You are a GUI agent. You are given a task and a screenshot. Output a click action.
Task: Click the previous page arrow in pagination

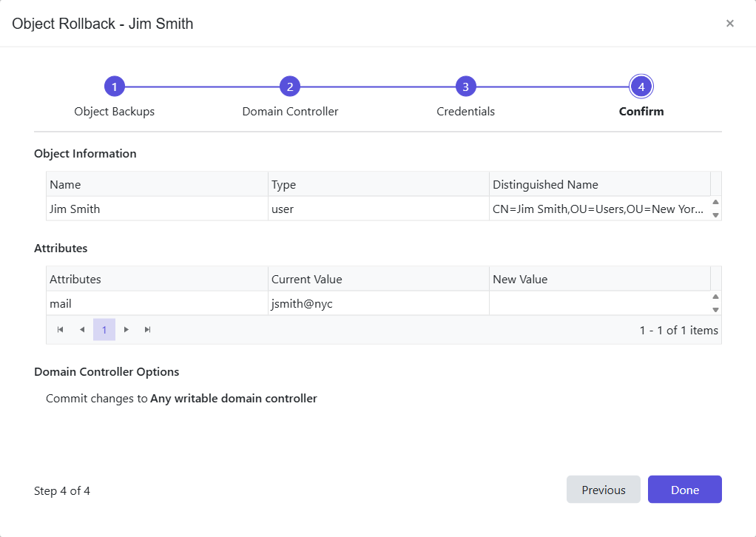click(82, 329)
